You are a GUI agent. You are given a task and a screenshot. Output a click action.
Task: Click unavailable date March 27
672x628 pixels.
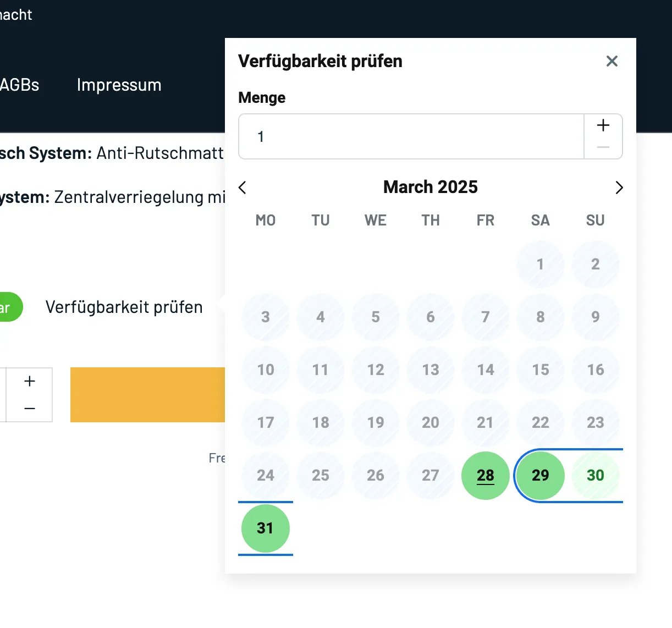pos(430,475)
